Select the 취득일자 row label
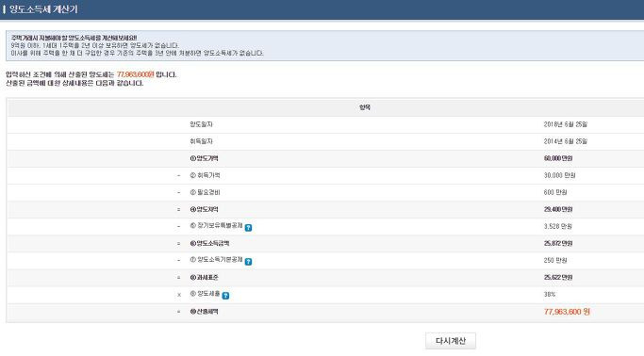Image resolution: width=644 pixels, height=356 pixels. click(201, 141)
